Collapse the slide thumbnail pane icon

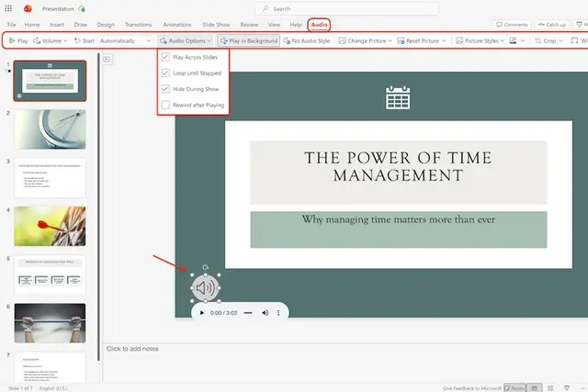pos(107,59)
